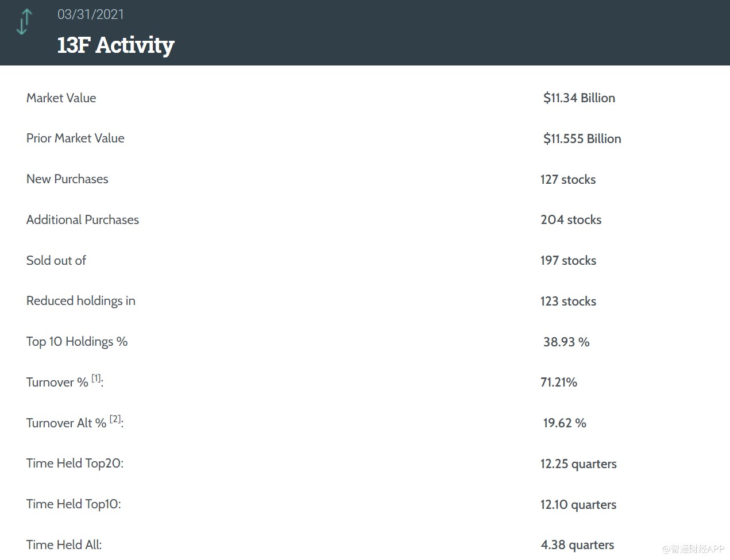Click the Sold out of label

point(56,261)
